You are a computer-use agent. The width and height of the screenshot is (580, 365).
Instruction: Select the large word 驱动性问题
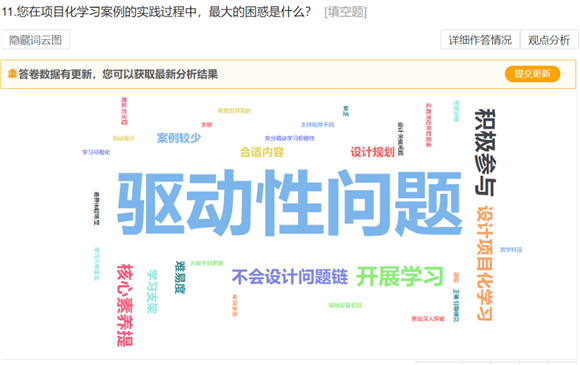[290, 204]
